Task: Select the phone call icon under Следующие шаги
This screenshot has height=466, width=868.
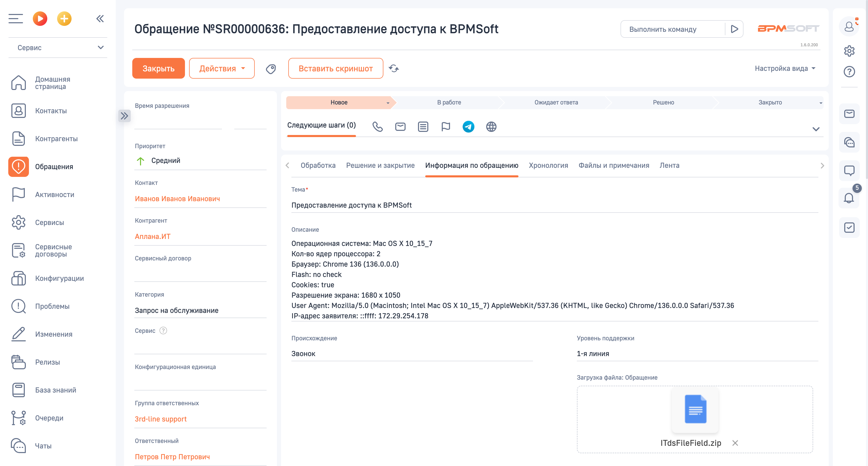Action: [x=377, y=127]
